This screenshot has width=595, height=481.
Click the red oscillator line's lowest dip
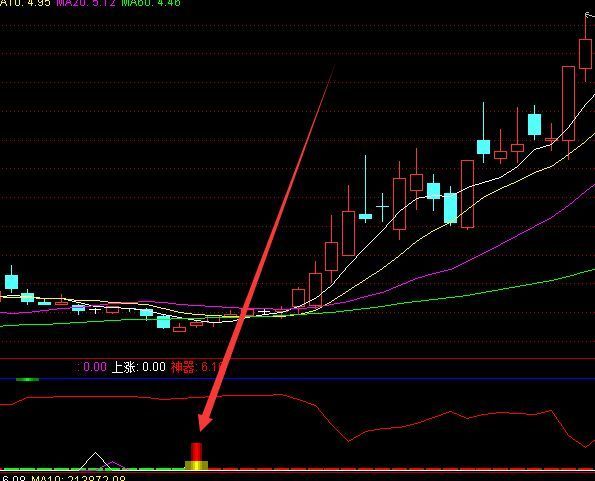(349, 441)
